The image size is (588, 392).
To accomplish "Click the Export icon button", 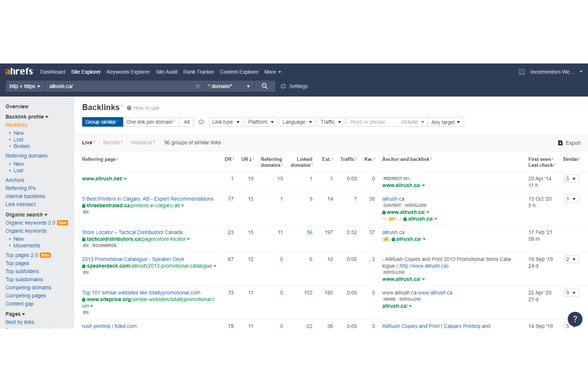I will pyautogui.click(x=569, y=143).
